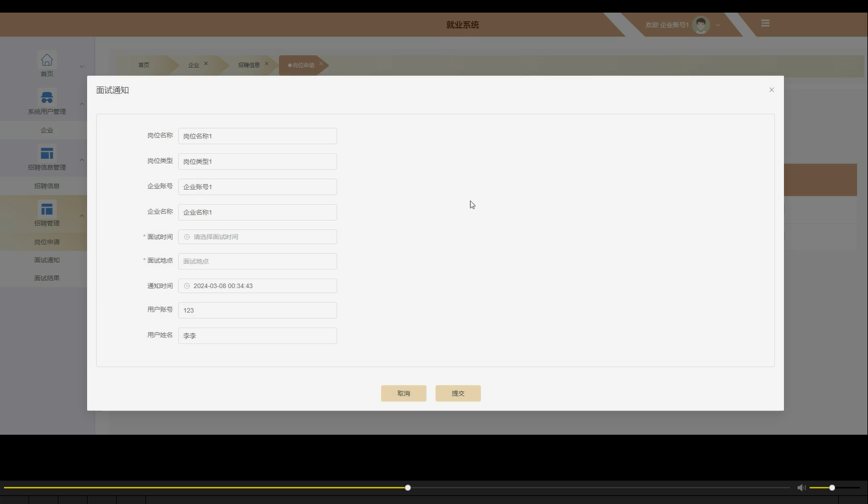Viewport: 868px width, 504px height.
Task: Click the 用户账号 field containing 123
Action: (x=258, y=310)
